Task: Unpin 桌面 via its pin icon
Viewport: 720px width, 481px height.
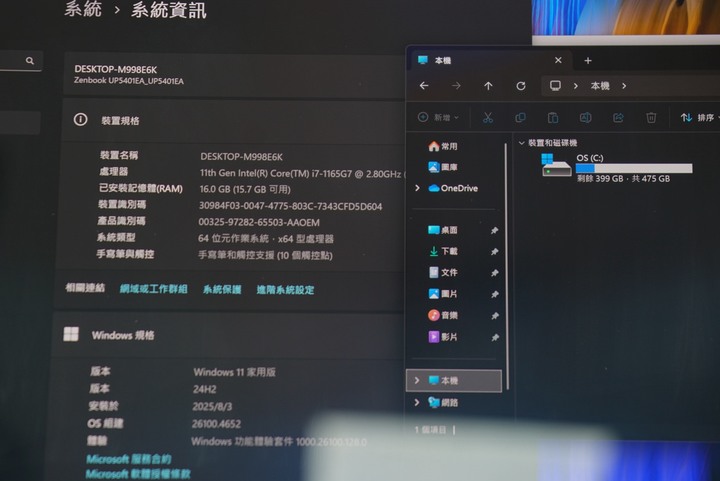Action: pyautogui.click(x=494, y=230)
